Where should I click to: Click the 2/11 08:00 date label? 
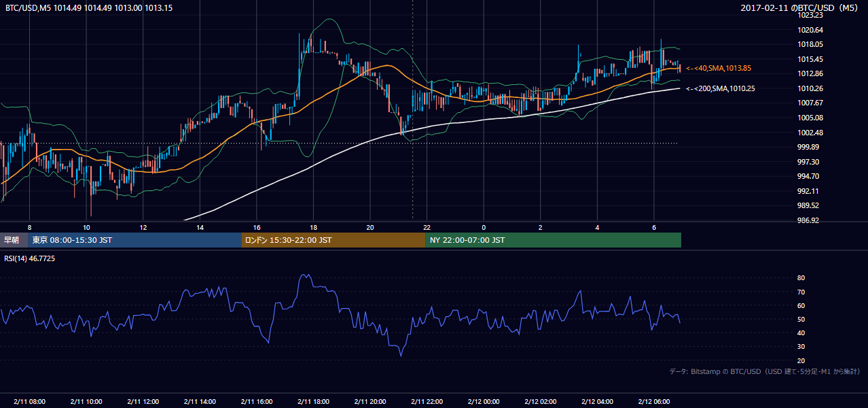(x=29, y=401)
